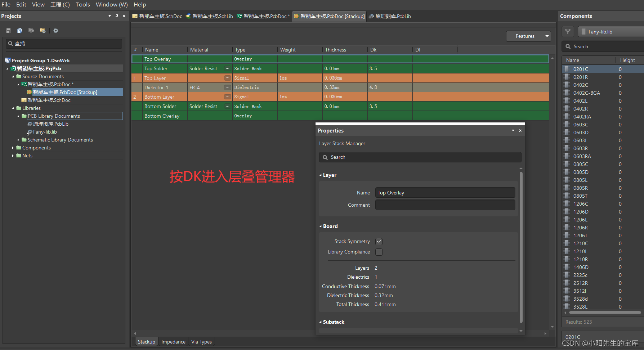This screenshot has height=350, width=644.
Task: Click the compile documents icon in Projects panel
Action: [19, 31]
